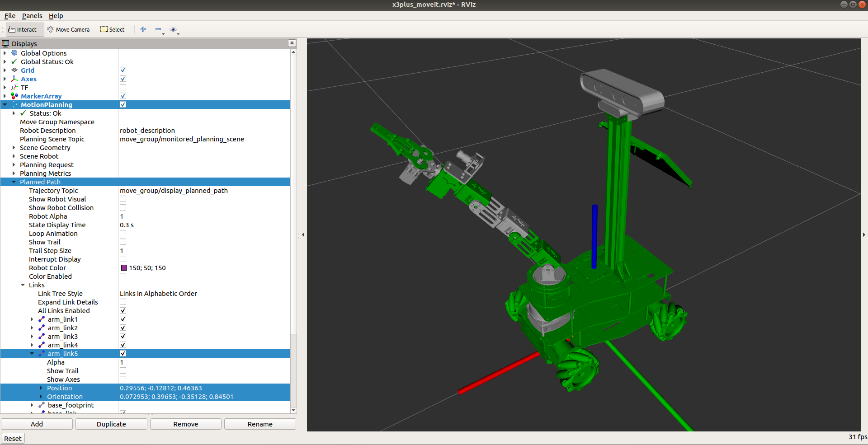Screen dimensions: 868x445
Task: Click the Displays panel monitor icon
Action: tap(5, 43)
